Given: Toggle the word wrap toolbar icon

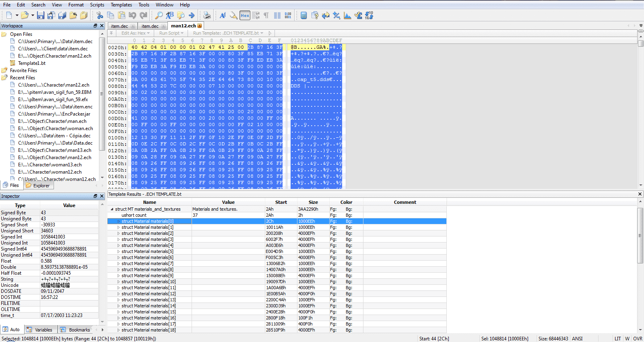Looking at the screenshot, I should (x=256, y=15).
